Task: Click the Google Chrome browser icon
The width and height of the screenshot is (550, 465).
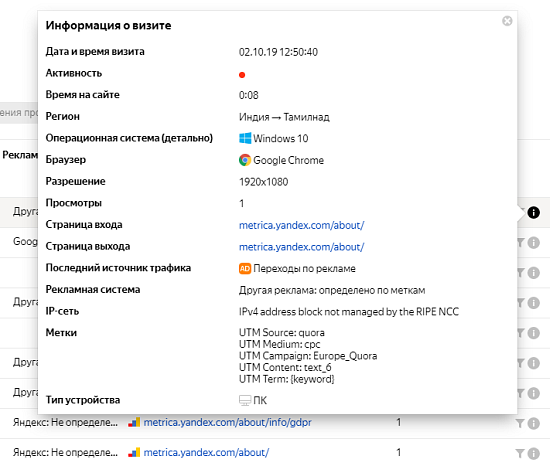Action: tap(245, 160)
